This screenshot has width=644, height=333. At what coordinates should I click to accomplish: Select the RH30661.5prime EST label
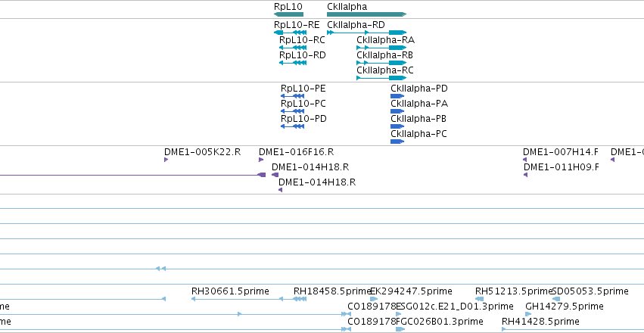click(x=230, y=291)
